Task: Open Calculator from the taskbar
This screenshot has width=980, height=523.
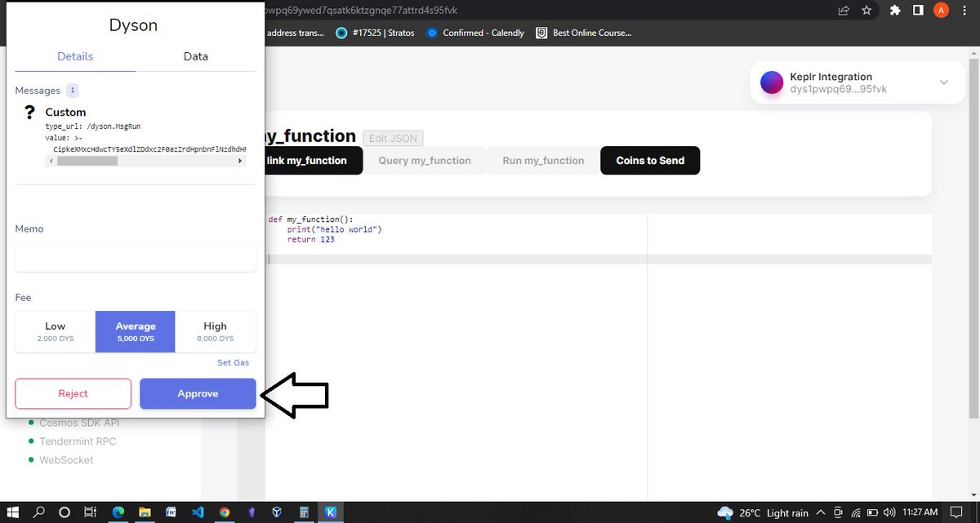Action: tap(304, 512)
